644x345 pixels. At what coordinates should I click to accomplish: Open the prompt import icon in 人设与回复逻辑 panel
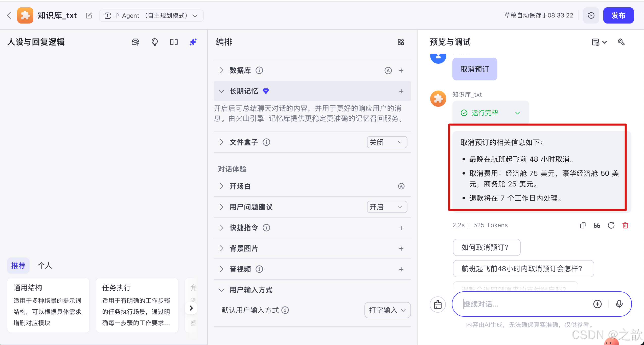point(135,42)
